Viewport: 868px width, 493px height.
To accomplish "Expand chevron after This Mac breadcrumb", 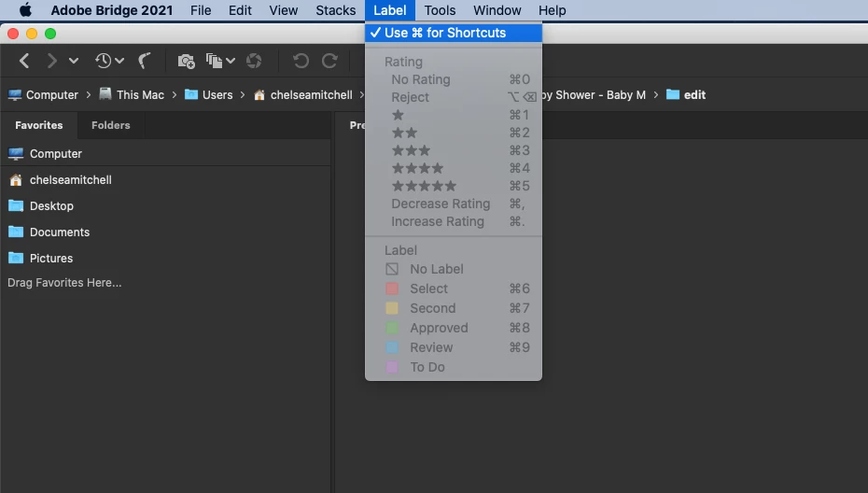I will coord(175,94).
